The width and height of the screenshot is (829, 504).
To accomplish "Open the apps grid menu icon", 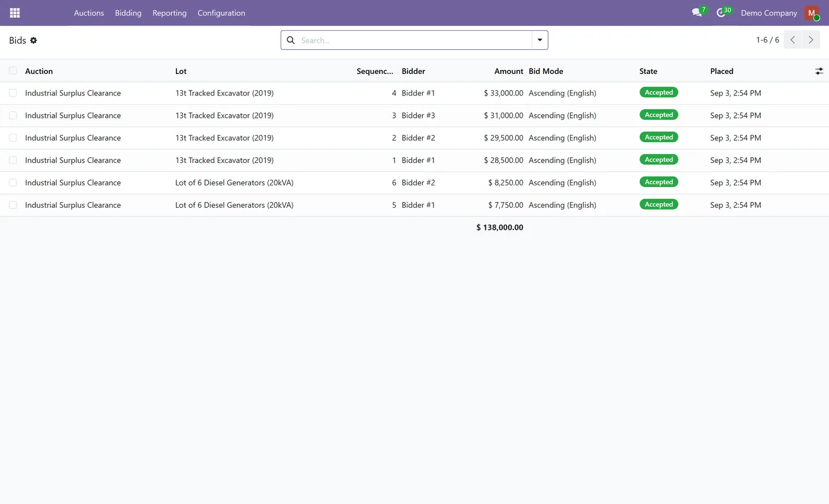I will [x=15, y=12].
